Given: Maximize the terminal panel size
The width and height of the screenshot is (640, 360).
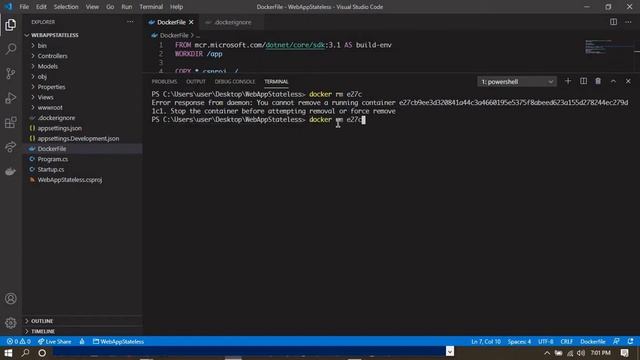Looking at the screenshot, I should click(x=613, y=81).
